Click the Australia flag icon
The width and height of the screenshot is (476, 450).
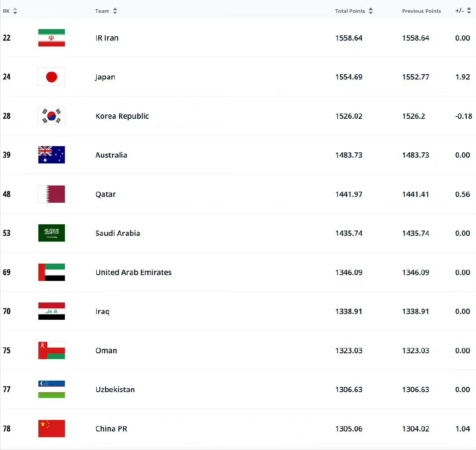(x=52, y=155)
